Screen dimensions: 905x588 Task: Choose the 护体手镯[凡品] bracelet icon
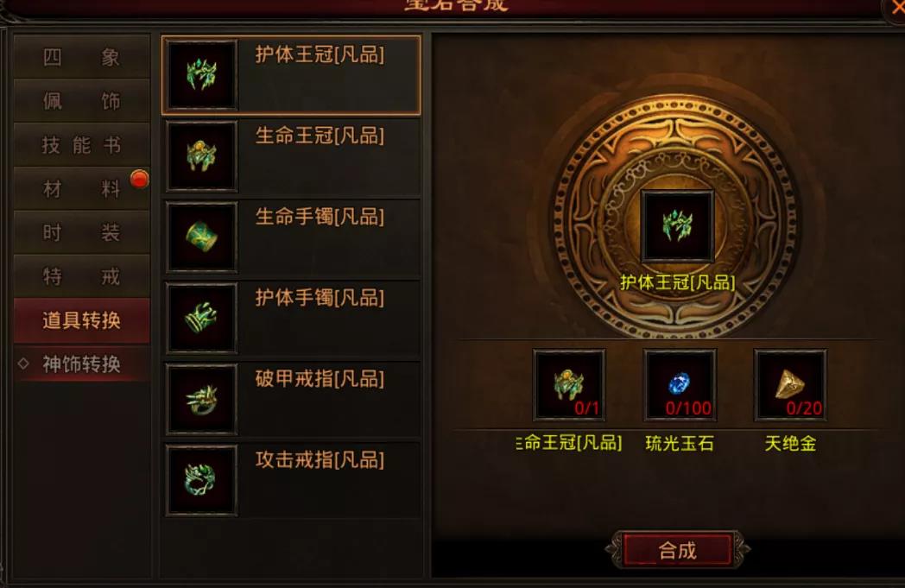point(202,318)
